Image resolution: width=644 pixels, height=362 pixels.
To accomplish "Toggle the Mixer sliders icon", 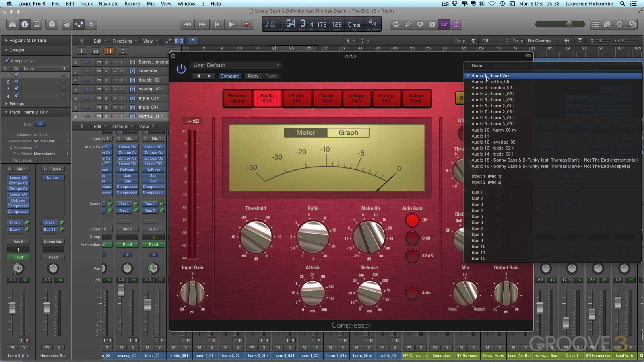I will (x=79, y=24).
